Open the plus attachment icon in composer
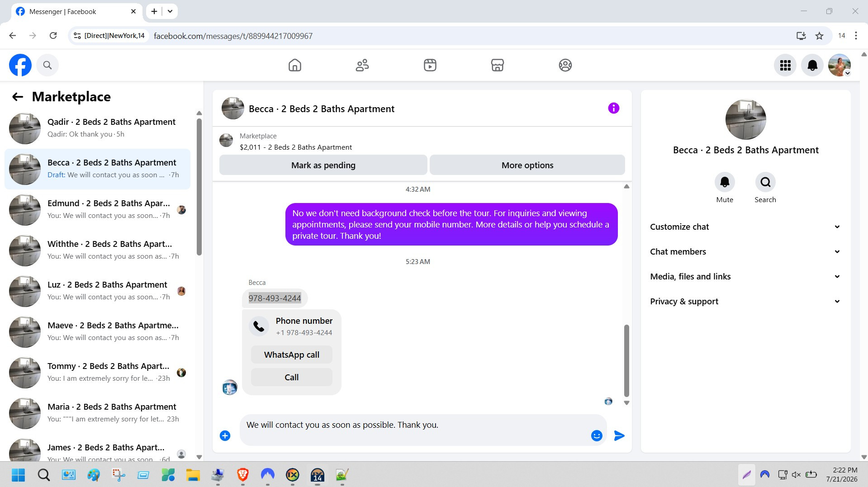This screenshot has width=868, height=487. click(x=225, y=435)
